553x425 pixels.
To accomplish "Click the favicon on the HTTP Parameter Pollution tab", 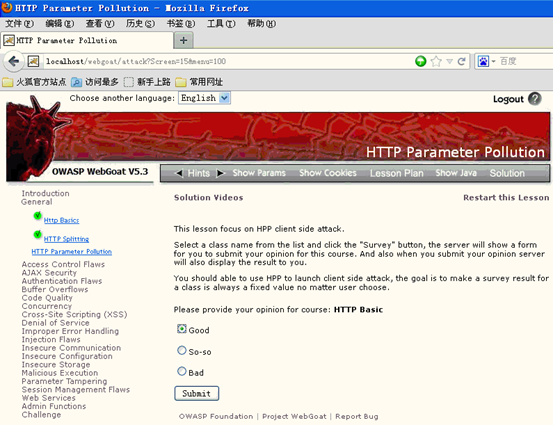I will click(9, 40).
